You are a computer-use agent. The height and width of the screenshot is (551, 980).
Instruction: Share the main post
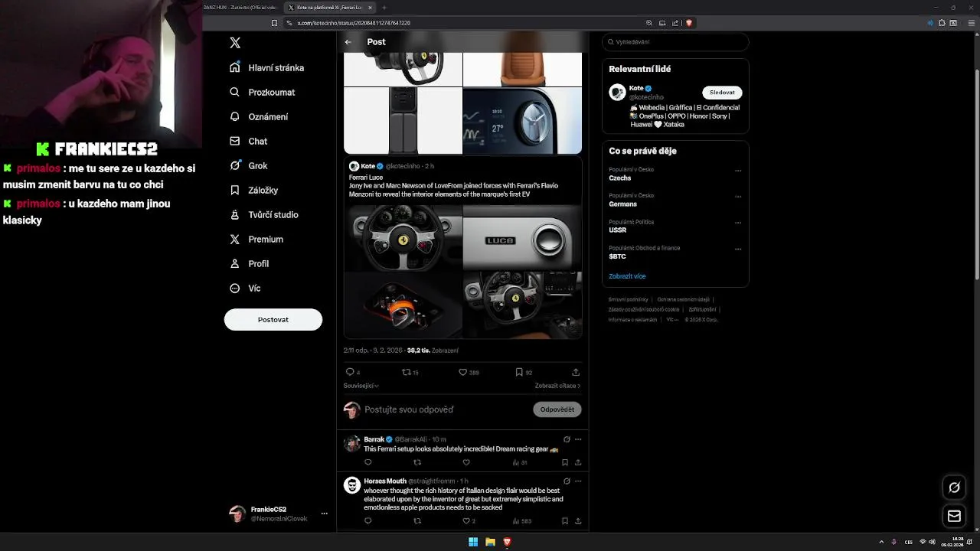[576, 372]
